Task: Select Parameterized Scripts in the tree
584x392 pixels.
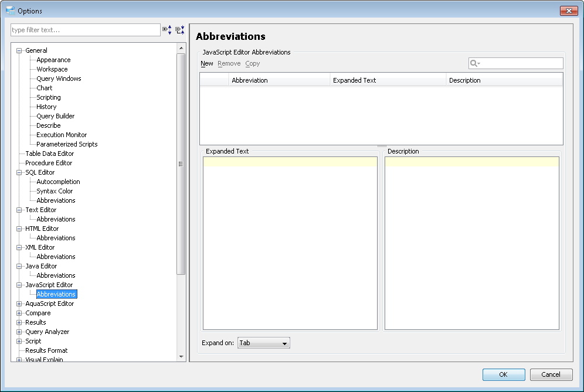Action: (67, 144)
